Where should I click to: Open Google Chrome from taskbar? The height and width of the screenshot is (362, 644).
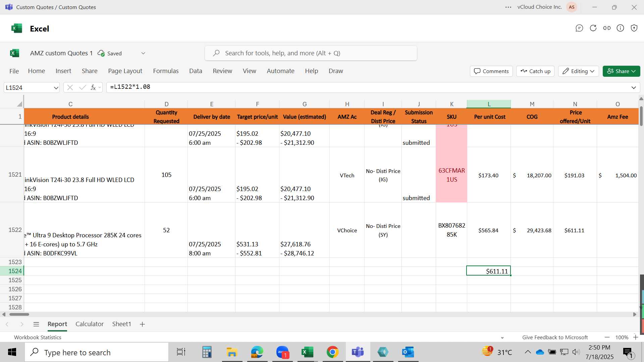(332, 352)
